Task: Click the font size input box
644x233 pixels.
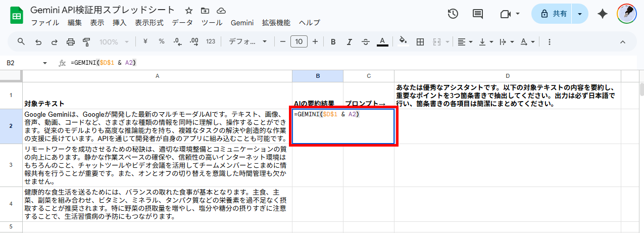Action: click(299, 42)
